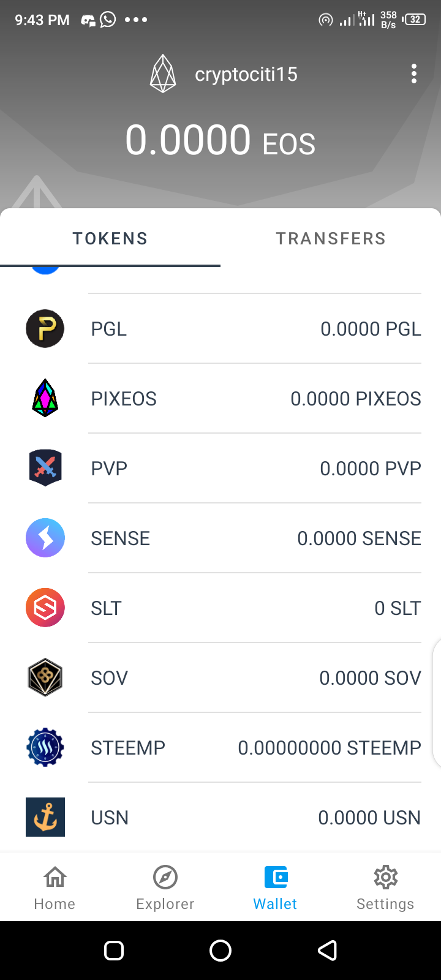Tap the SLT token icon
This screenshot has height=980, width=441.
(x=45, y=608)
